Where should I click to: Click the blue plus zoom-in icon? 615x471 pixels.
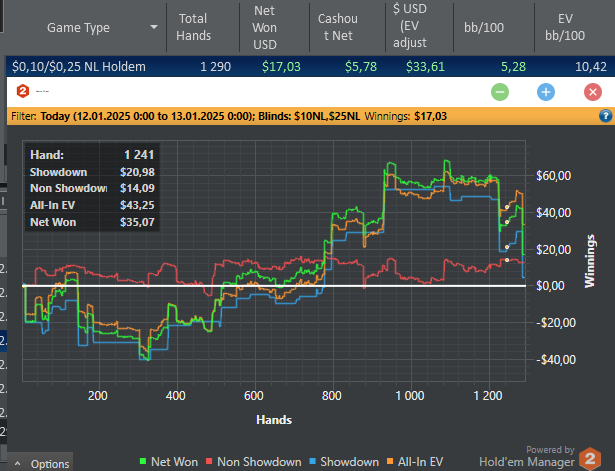click(x=546, y=92)
